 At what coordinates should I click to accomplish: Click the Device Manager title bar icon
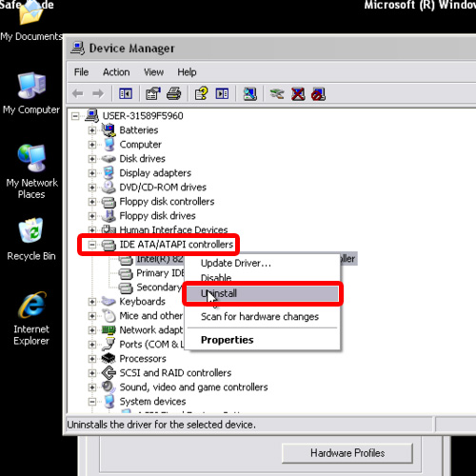coord(77,49)
